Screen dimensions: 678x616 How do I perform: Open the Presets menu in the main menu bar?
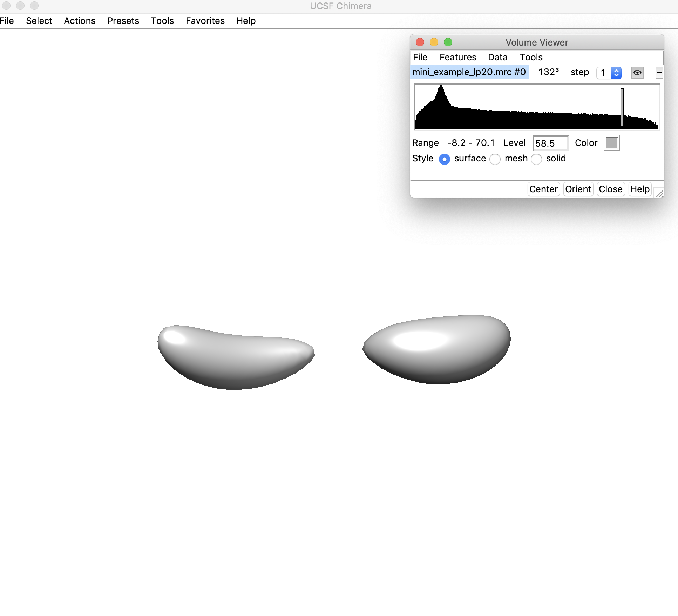tap(123, 21)
